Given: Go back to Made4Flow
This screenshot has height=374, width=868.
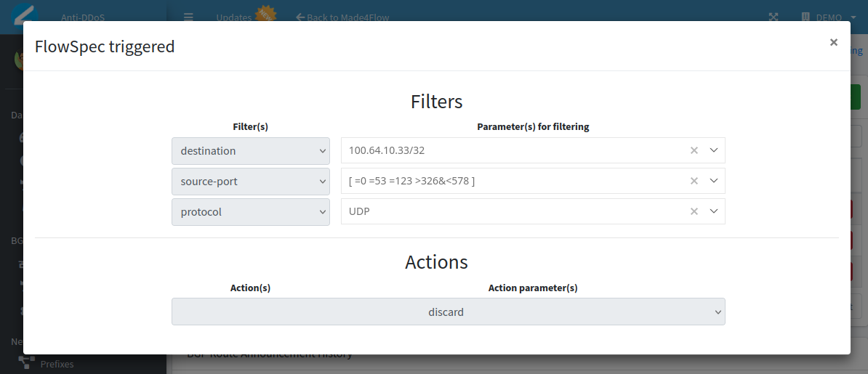Looking at the screenshot, I should point(342,17).
